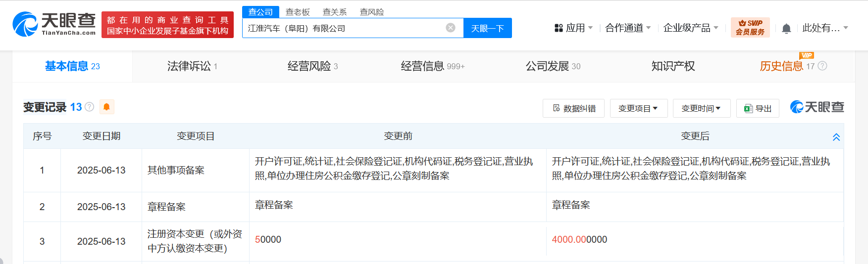Click the 变更记录 13 section heading
The image size is (868, 264).
click(52, 107)
